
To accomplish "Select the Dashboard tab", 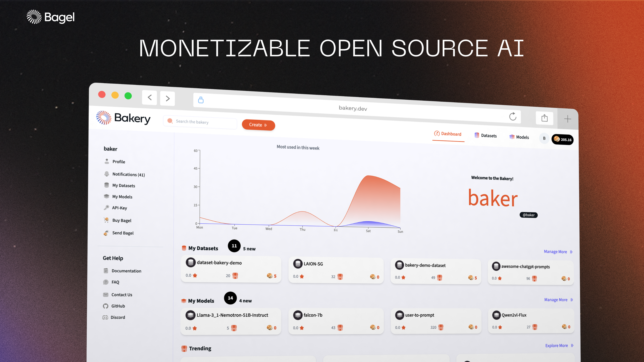I will pos(448,134).
